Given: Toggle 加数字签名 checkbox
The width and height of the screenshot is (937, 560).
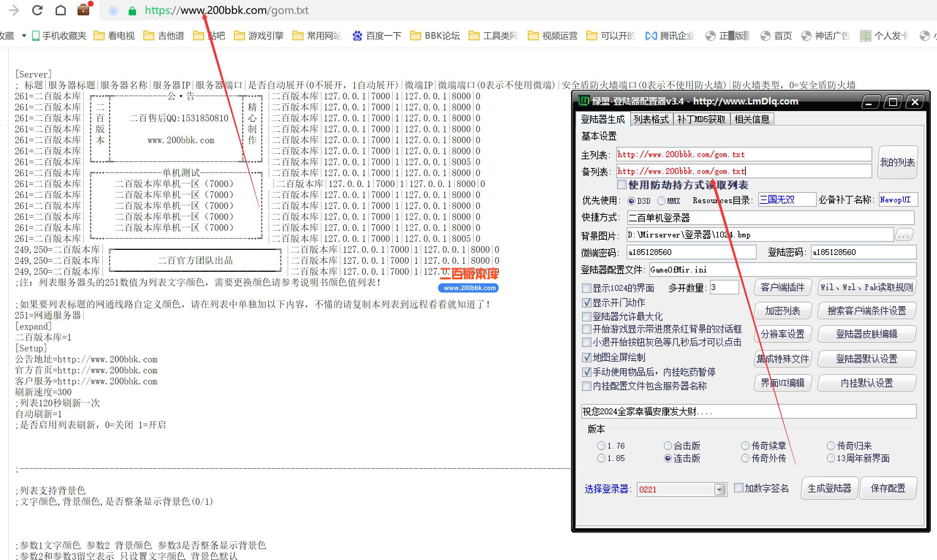Looking at the screenshot, I should (738, 488).
